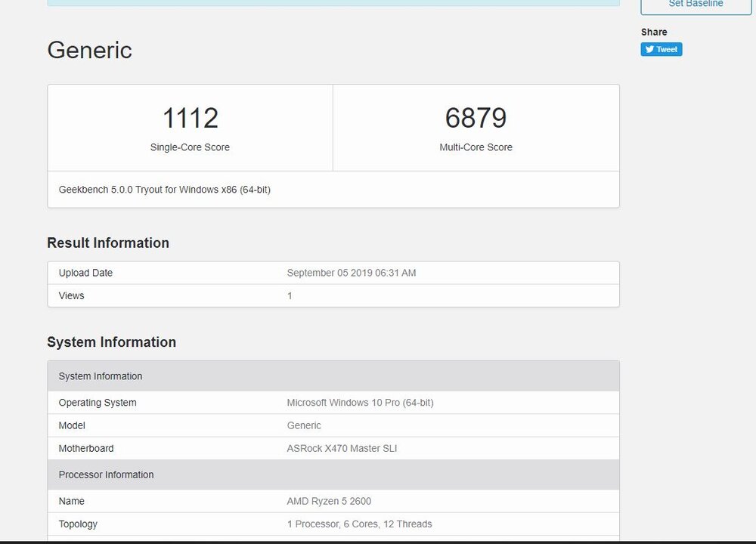Select the September 05 2019 date value
The height and width of the screenshot is (544, 756).
[x=352, y=273]
